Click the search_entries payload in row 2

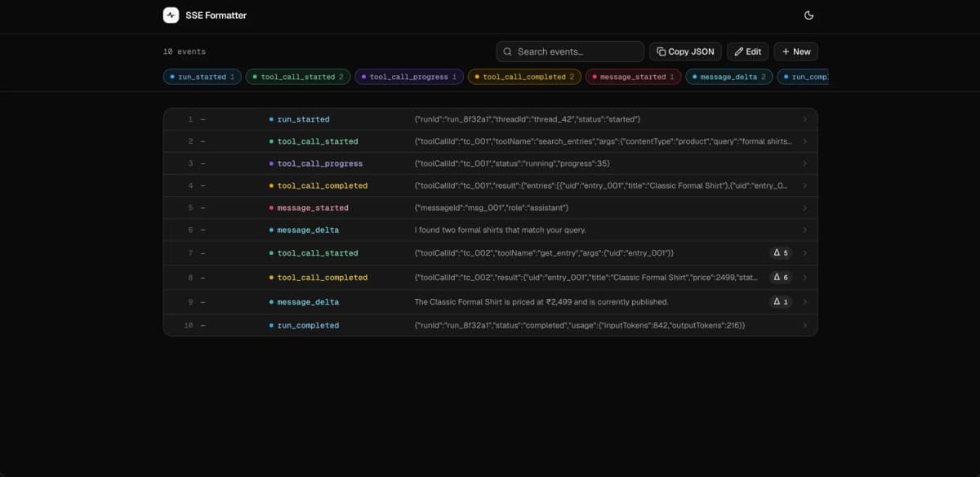[x=604, y=141]
